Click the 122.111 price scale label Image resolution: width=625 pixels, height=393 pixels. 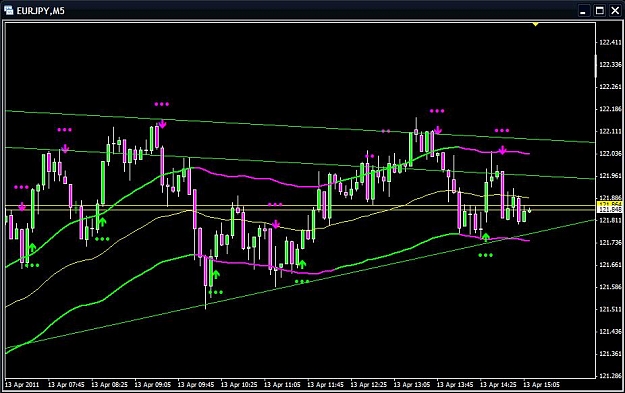coord(610,131)
